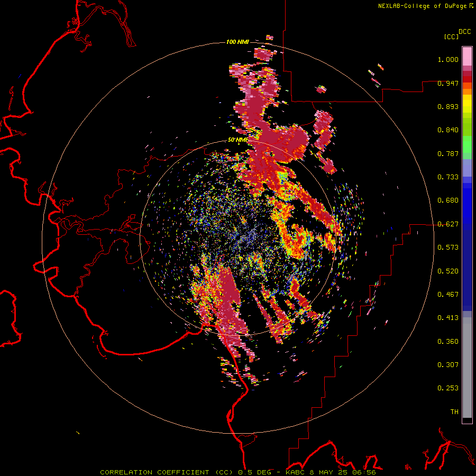The height and width of the screenshot is (476, 476).
Task: Click the 0.520 scale value
Action: coord(448,271)
